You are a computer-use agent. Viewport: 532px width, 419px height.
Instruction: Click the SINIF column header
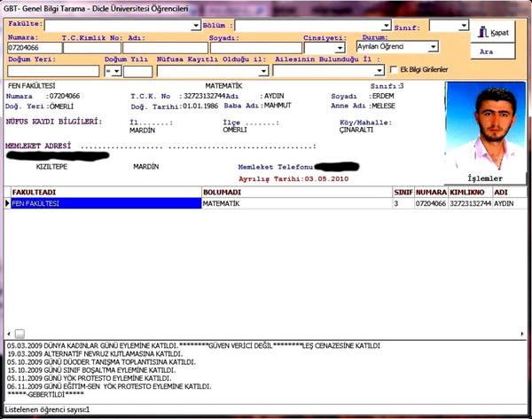coord(403,191)
